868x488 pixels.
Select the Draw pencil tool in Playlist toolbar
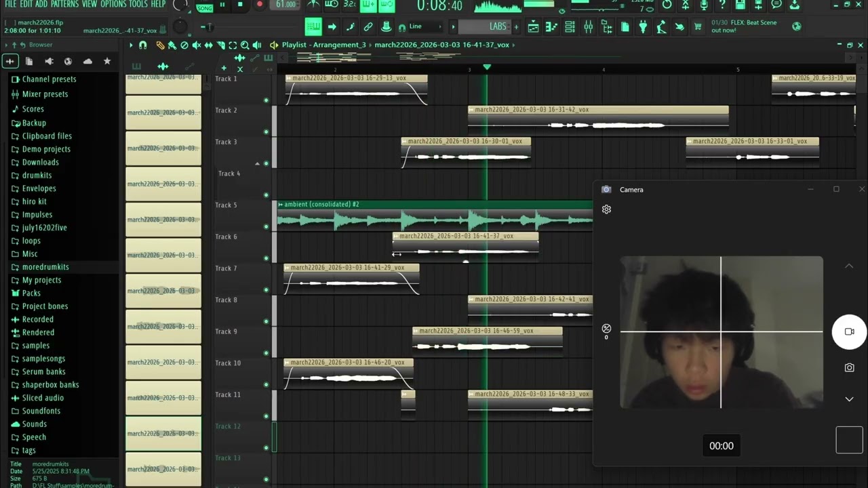pyautogui.click(x=160, y=45)
